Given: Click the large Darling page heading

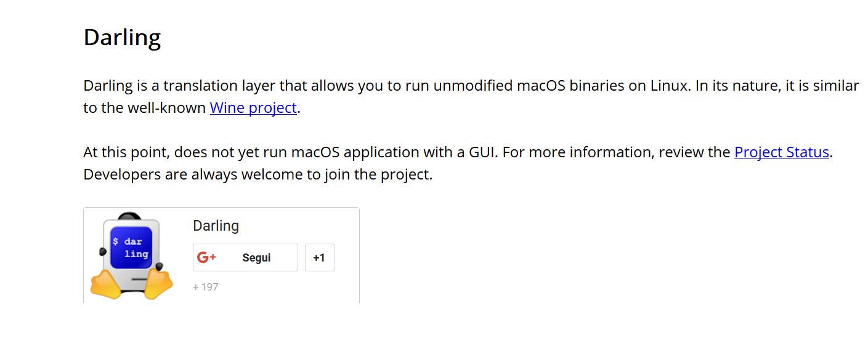Looking at the screenshot, I should (122, 37).
